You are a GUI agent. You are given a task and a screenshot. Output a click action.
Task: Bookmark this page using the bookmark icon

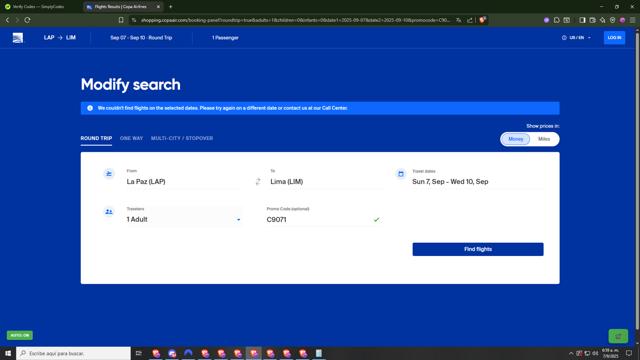click(121, 20)
